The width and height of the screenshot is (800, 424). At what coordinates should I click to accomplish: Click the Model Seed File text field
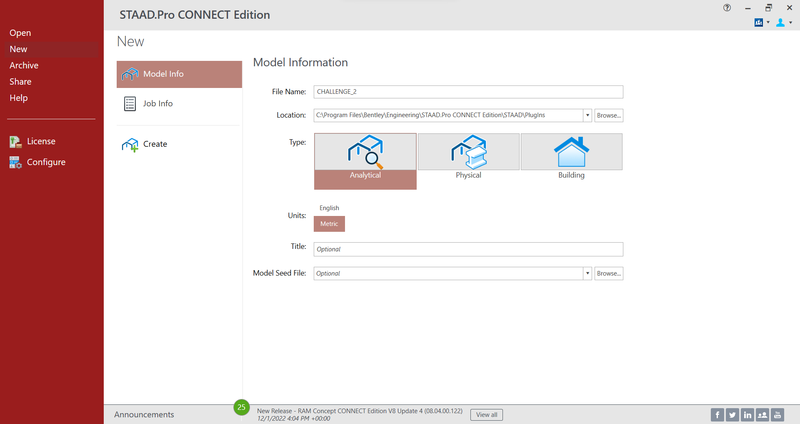[x=448, y=273]
